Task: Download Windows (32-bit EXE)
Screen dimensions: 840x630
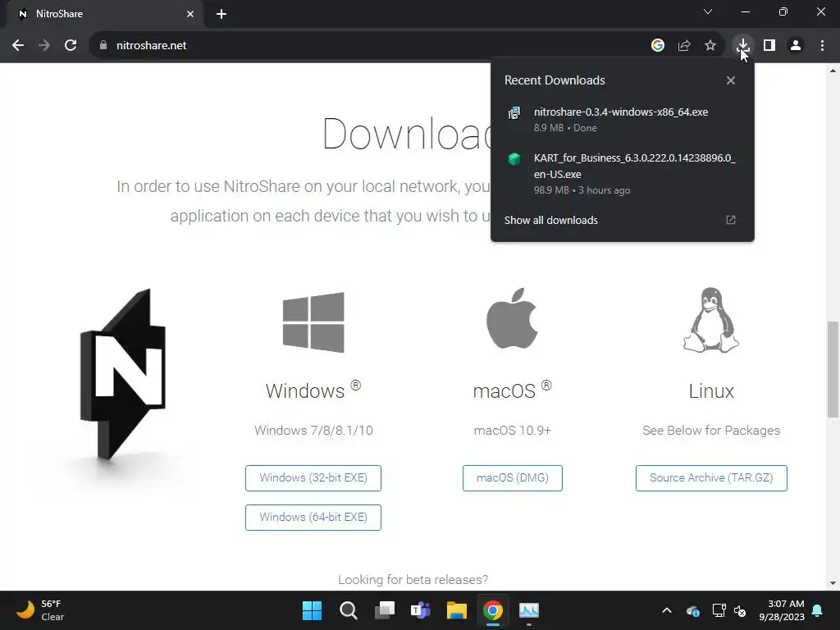Action: pyautogui.click(x=313, y=478)
